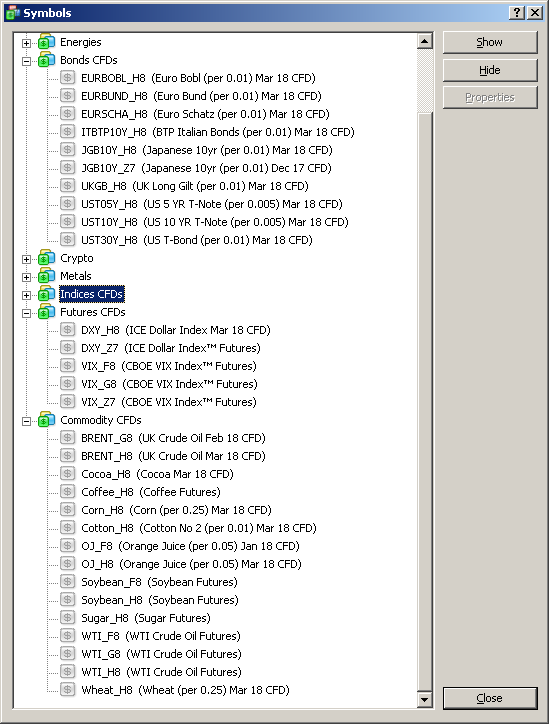Select the Energies group label

(x=81, y=42)
